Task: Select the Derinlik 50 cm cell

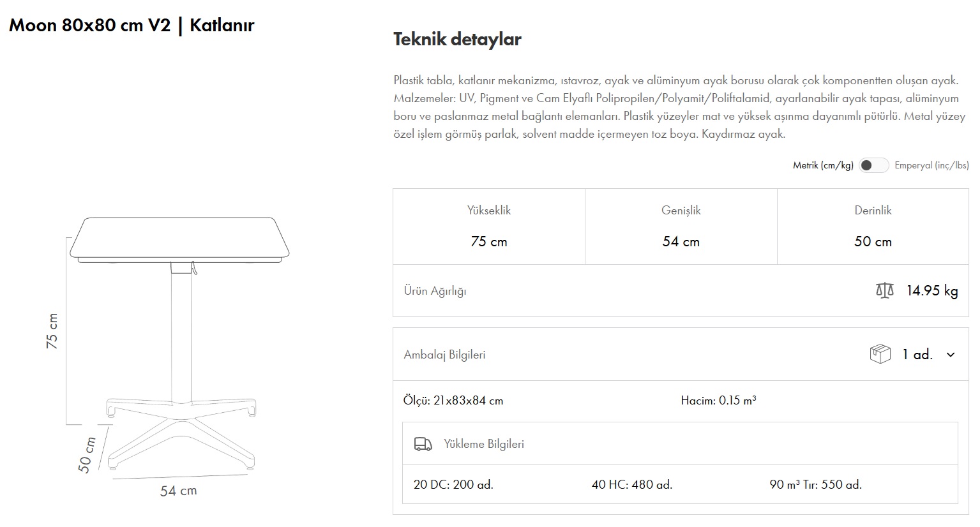Action: [x=873, y=226]
